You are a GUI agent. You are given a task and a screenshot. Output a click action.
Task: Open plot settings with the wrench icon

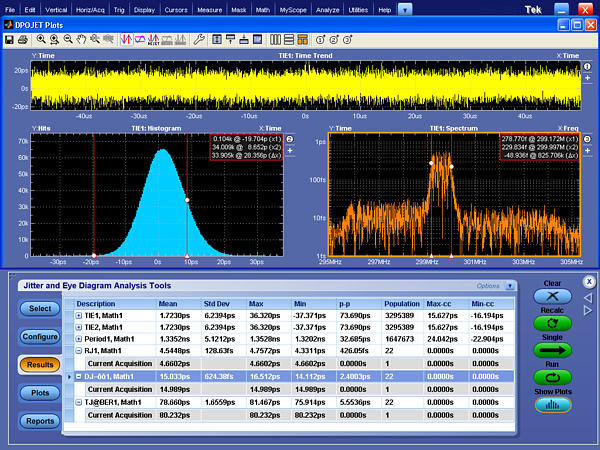(x=199, y=39)
